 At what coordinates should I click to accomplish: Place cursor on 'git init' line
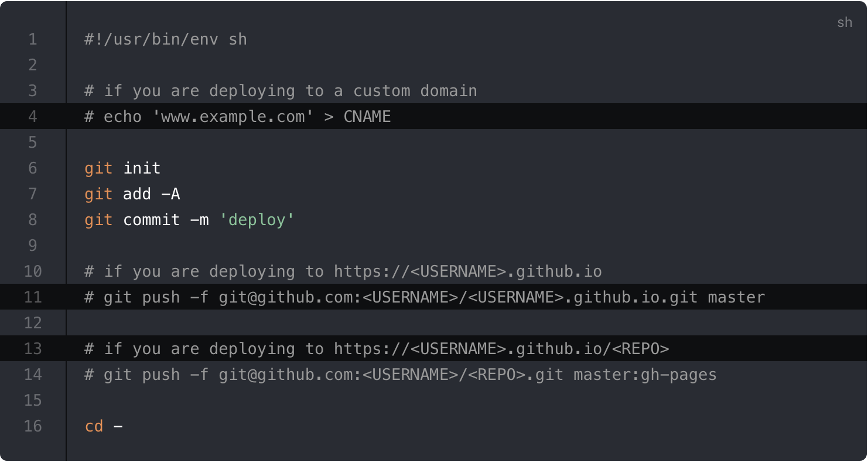(x=122, y=168)
